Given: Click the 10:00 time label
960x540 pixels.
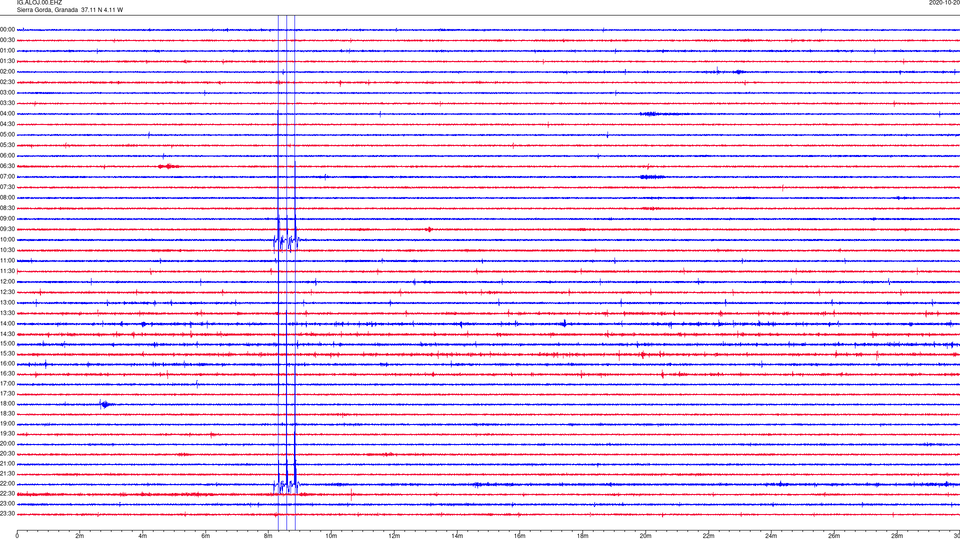Looking at the screenshot, I should click(x=7, y=240).
